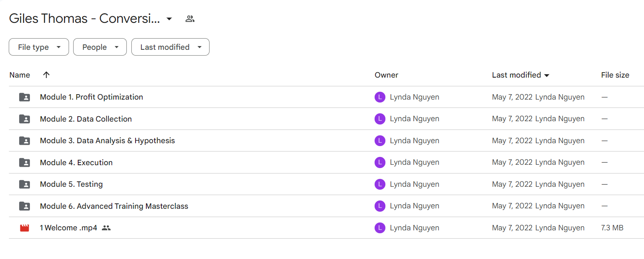
Task: Click owner name Lynda Nguyen for Module 5
Action: [415, 184]
